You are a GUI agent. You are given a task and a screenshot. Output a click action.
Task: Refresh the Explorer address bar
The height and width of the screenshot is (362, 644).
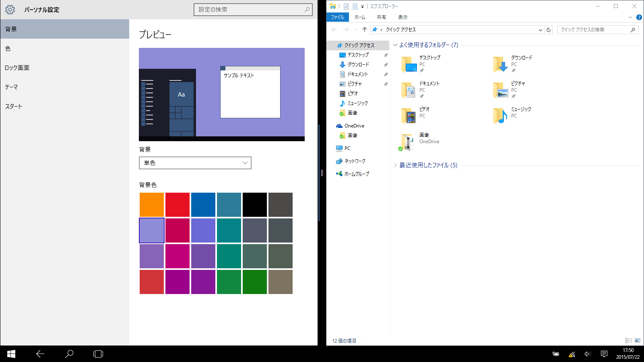point(548,30)
